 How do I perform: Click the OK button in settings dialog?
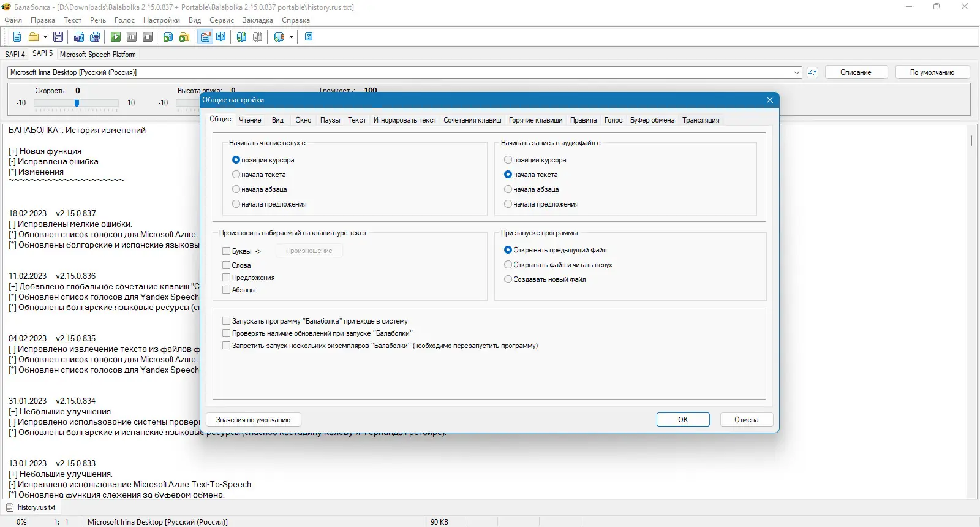[x=683, y=420]
